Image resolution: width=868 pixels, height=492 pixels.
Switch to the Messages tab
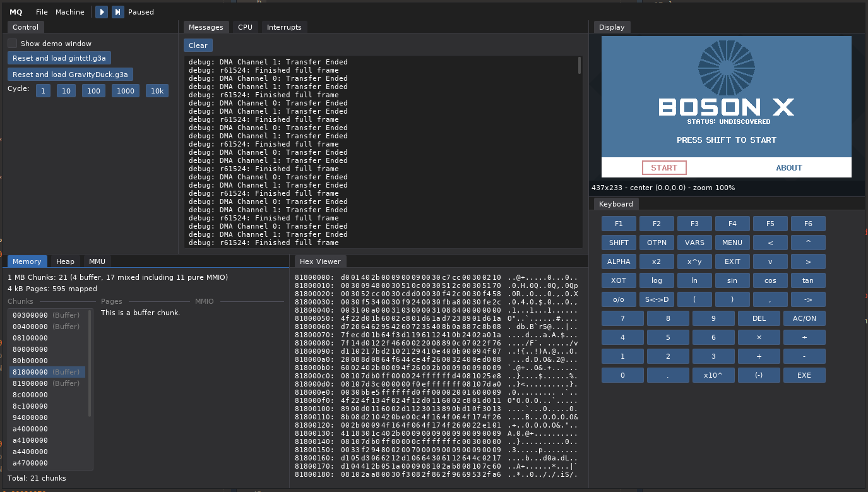click(206, 27)
